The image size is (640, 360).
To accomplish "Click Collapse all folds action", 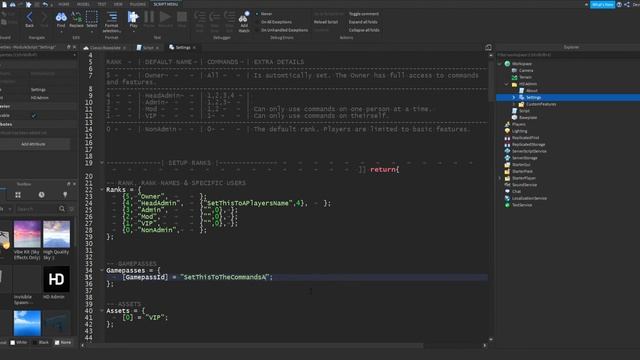I will 364,30.
